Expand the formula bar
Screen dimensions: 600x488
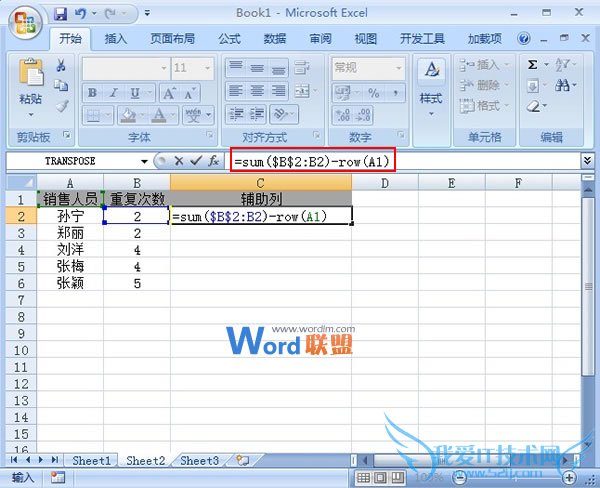click(x=587, y=161)
